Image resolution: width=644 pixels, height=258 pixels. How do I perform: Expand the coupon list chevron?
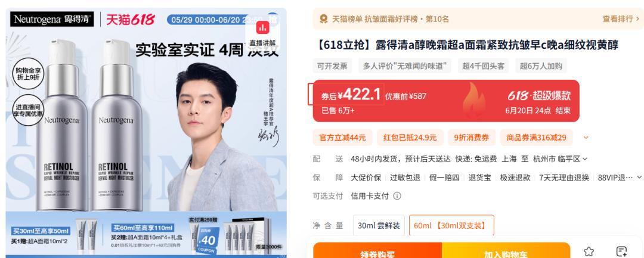tap(586, 138)
